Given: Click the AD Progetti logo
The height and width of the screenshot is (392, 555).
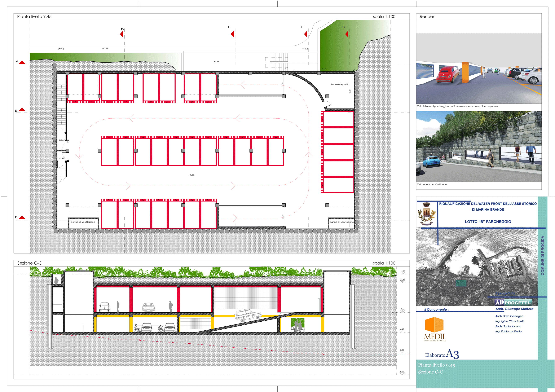Looking at the screenshot, I should [x=513, y=302].
